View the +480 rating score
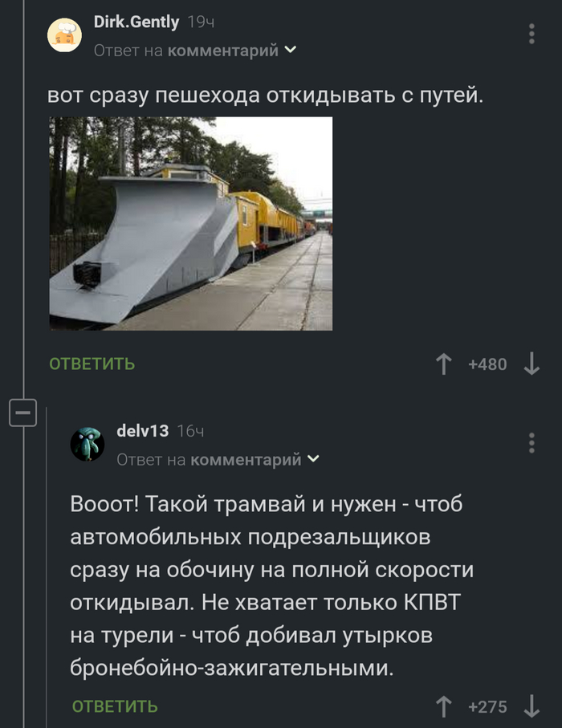Viewport: 562px width, 728px height. tap(487, 364)
